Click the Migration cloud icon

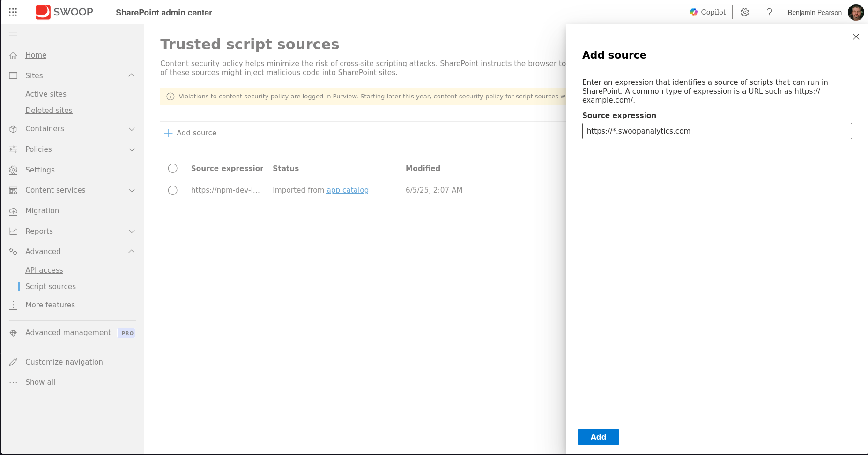point(13,211)
